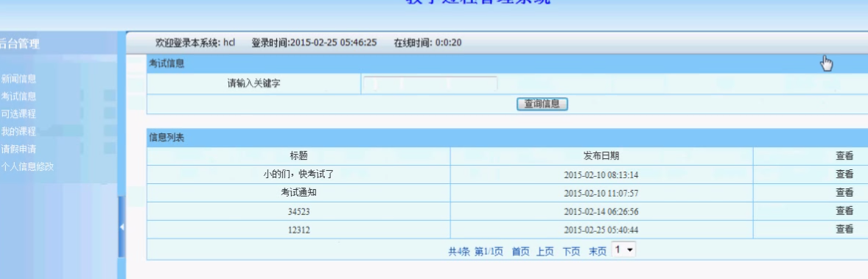Go to 首页 in the pagination
Screen dimensions: 868x279
520,251
